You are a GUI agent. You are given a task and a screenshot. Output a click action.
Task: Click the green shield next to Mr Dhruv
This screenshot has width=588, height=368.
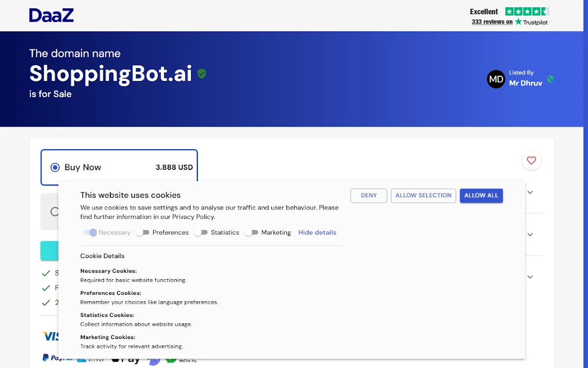click(x=550, y=79)
